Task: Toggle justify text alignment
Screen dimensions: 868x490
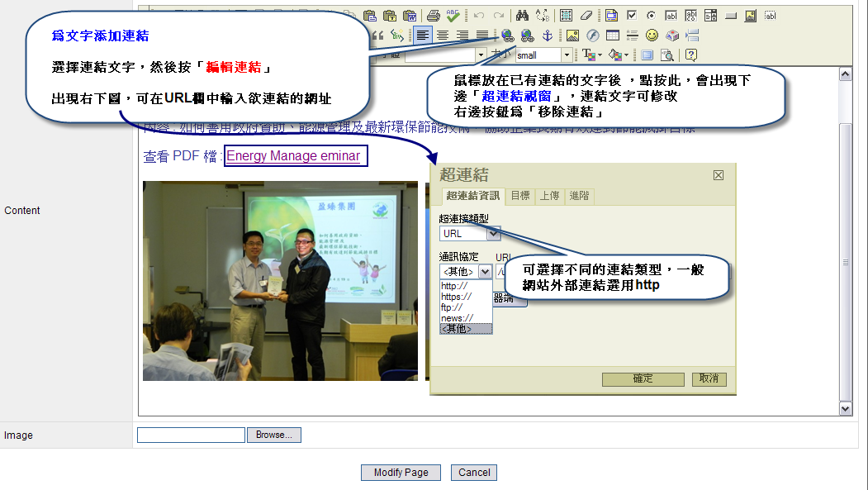Action: (x=482, y=36)
